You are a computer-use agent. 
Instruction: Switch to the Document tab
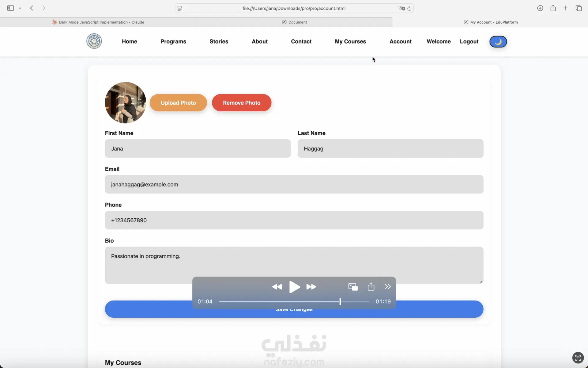coord(294,22)
